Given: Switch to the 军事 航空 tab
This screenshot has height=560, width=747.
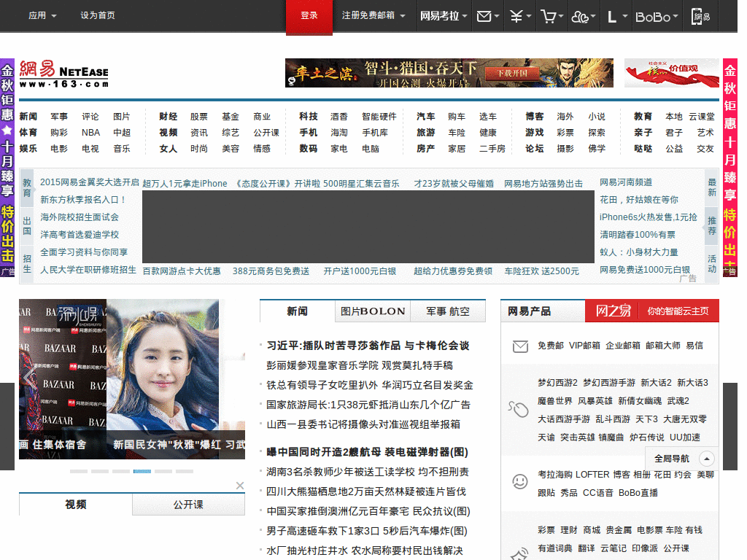Looking at the screenshot, I should (x=448, y=311).
